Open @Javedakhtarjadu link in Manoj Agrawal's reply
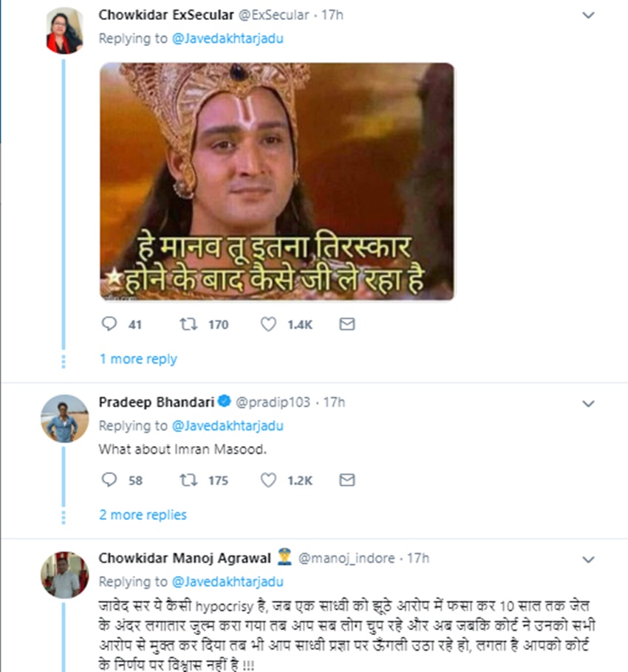This screenshot has height=672, width=628. click(228, 581)
